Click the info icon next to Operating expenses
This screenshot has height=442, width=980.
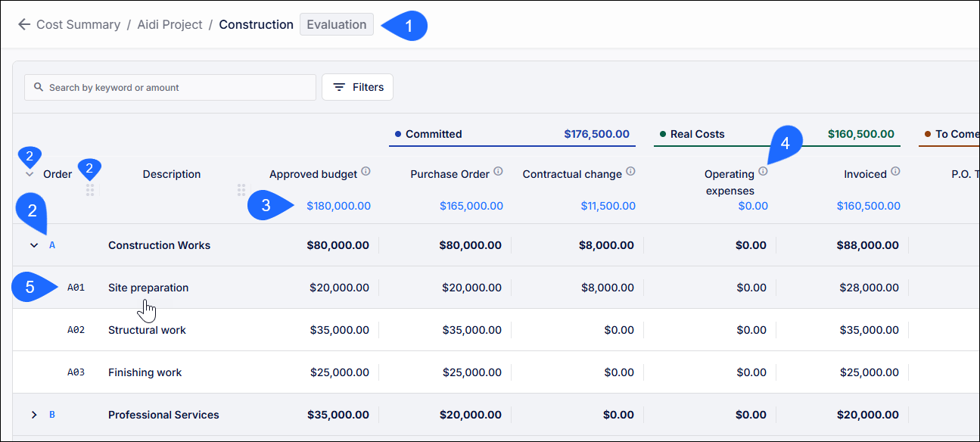click(x=763, y=172)
